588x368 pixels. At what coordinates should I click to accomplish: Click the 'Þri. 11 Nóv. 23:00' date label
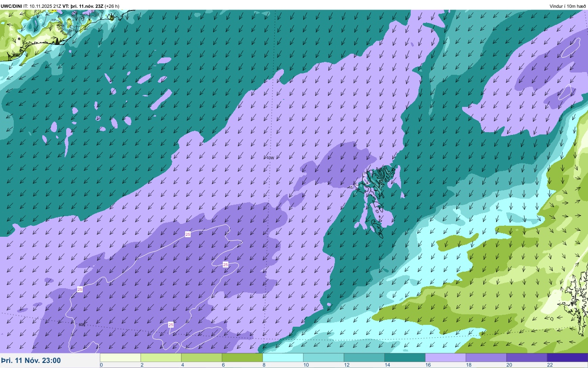pyautogui.click(x=31, y=361)
